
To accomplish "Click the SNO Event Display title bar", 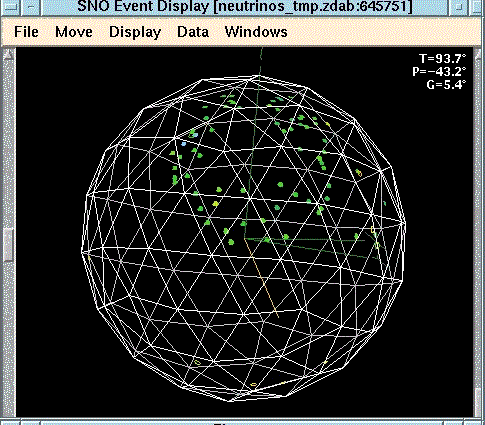I will (245, 7).
